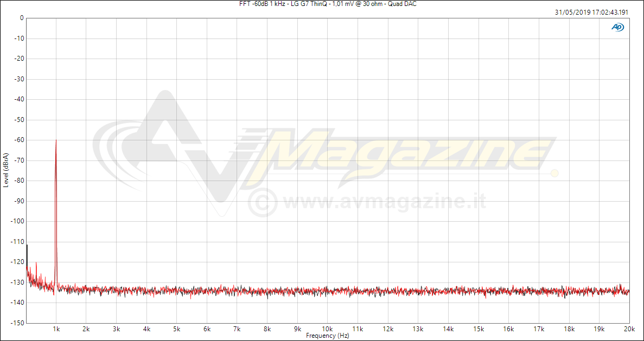Screen dimensions: 644x341
Task: Click the -30 level axis tick label
Action: point(19,79)
